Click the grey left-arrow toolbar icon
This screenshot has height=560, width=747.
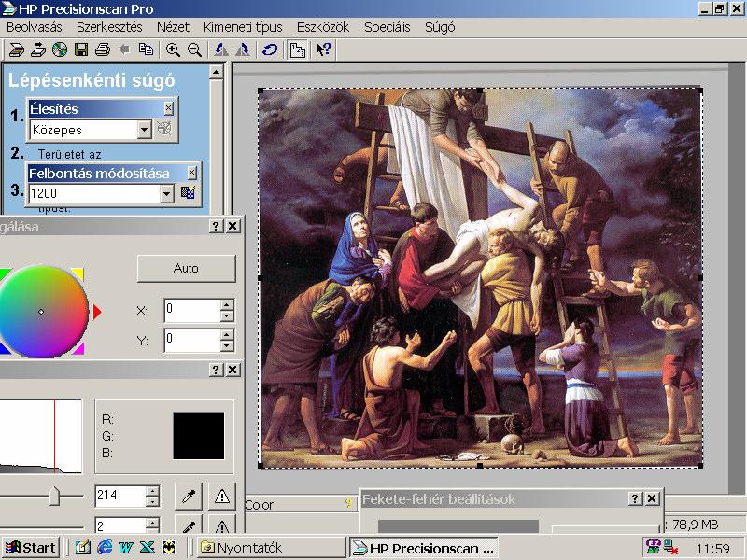(124, 49)
